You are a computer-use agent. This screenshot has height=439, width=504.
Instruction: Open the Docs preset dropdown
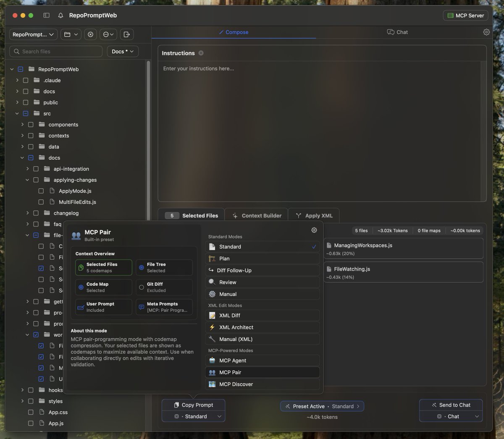click(123, 51)
